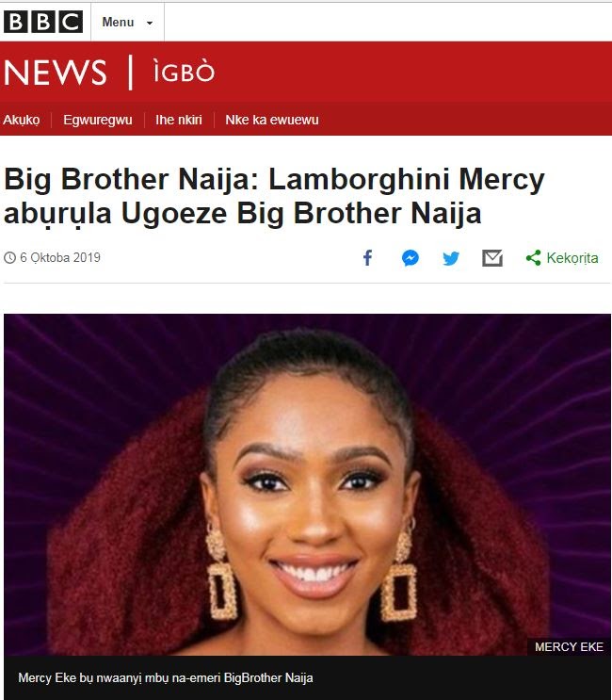Click the 6 Ọktoba 2019 date
Viewport: 612px width, 700px height.
pyautogui.click(x=60, y=257)
